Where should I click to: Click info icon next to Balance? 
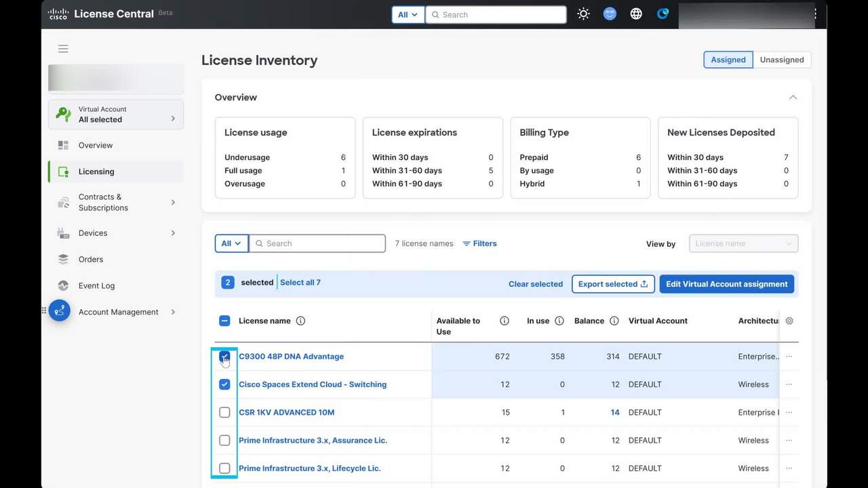(x=614, y=321)
